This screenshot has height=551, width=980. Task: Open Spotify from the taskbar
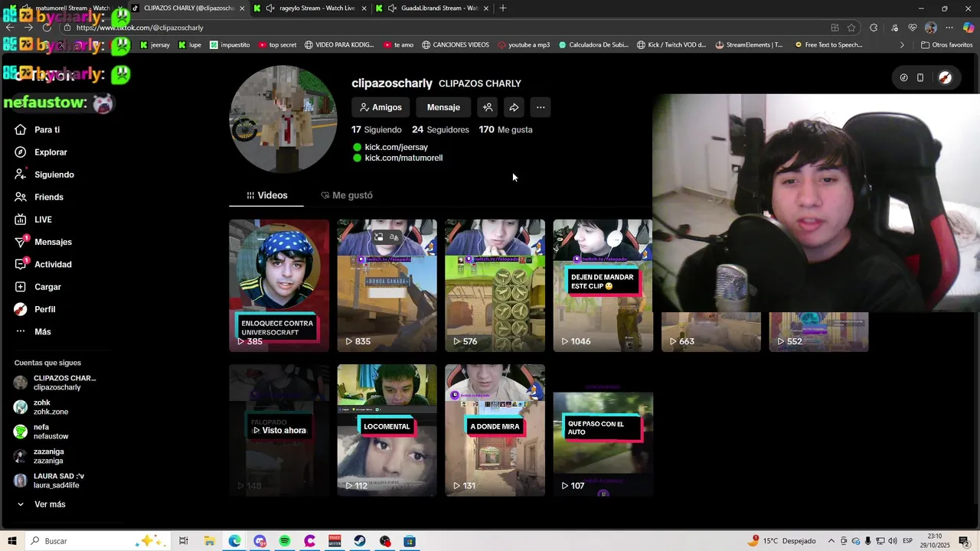(285, 541)
